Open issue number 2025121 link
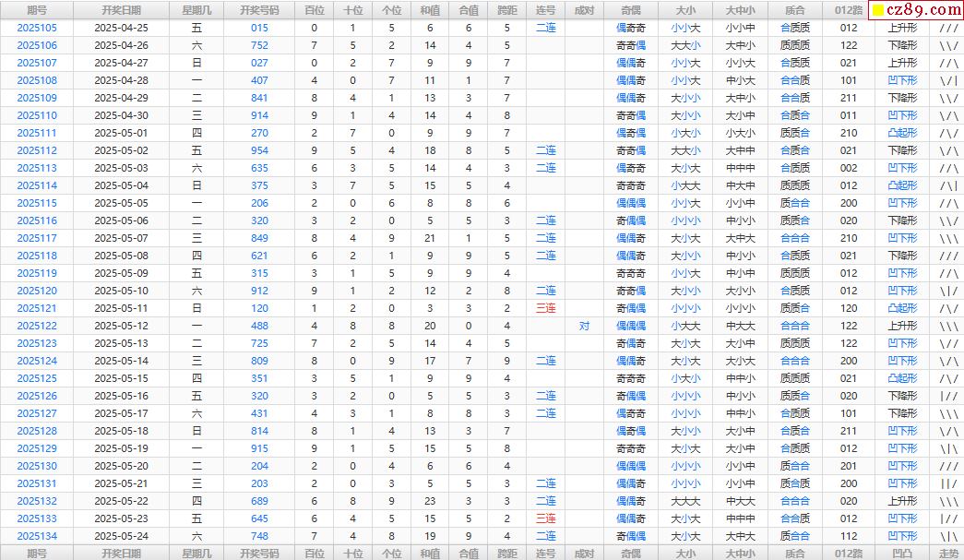The image size is (964, 560). 37,308
